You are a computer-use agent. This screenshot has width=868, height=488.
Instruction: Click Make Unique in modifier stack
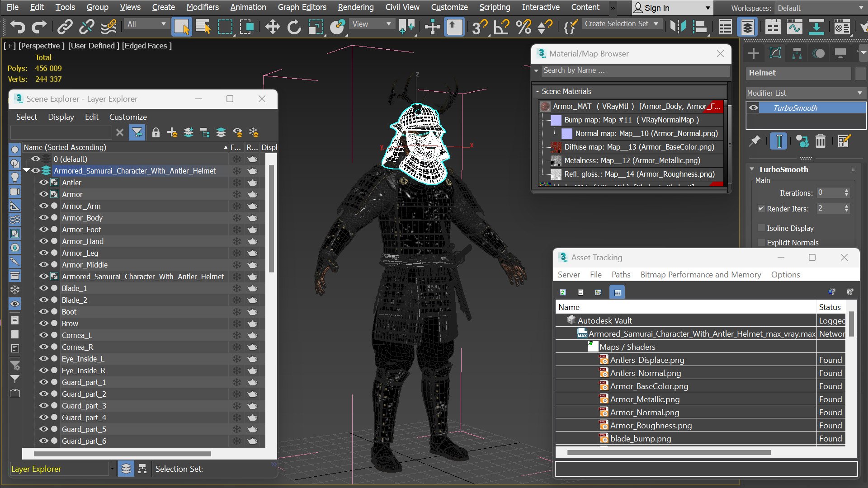802,141
